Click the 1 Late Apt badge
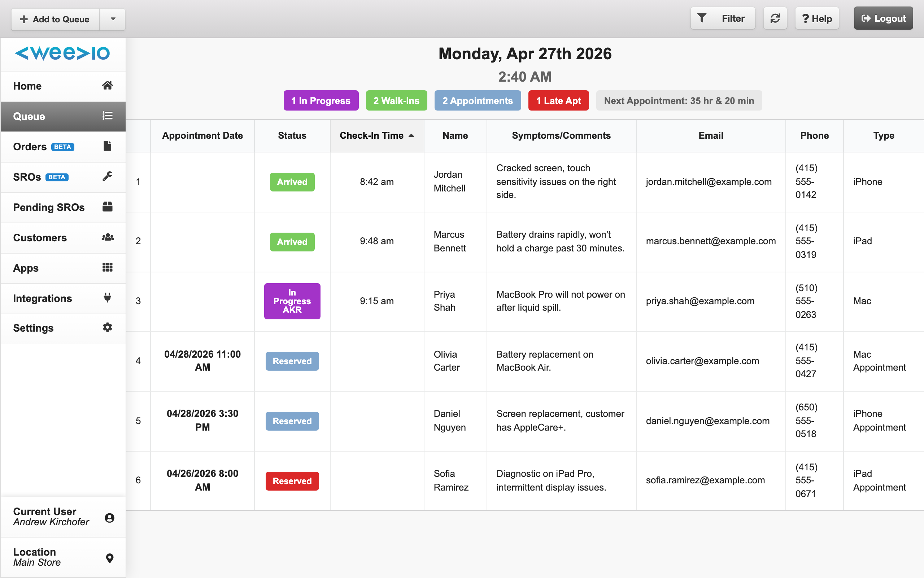This screenshot has height=578, width=924. [x=558, y=100]
